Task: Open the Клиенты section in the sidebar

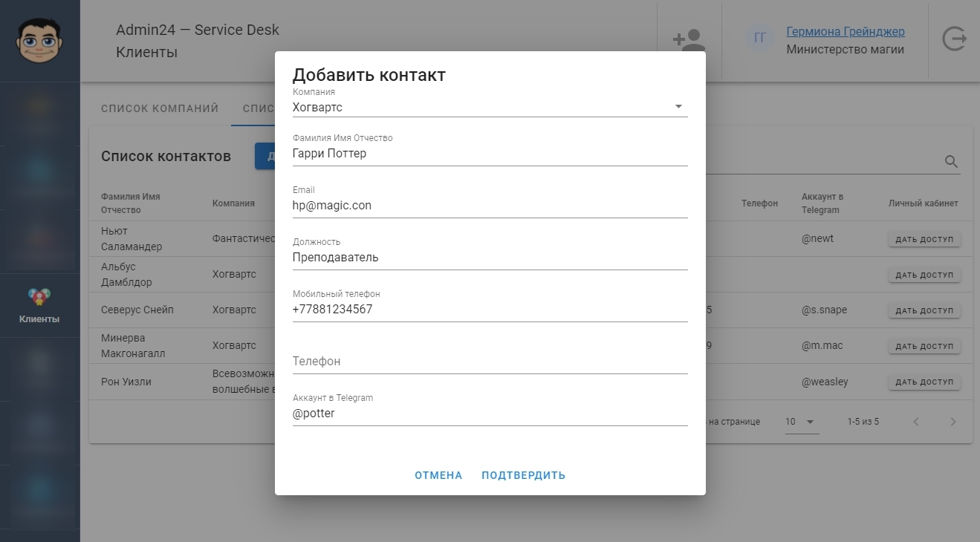Action: [39, 306]
